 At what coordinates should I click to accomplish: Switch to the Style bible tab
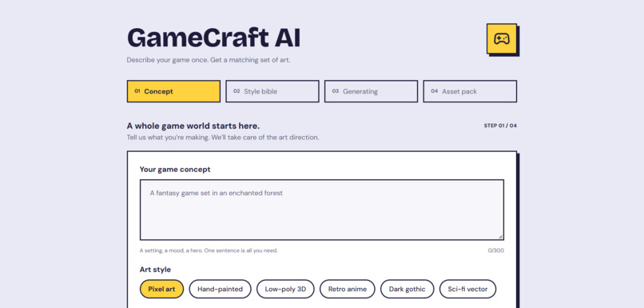tap(272, 91)
